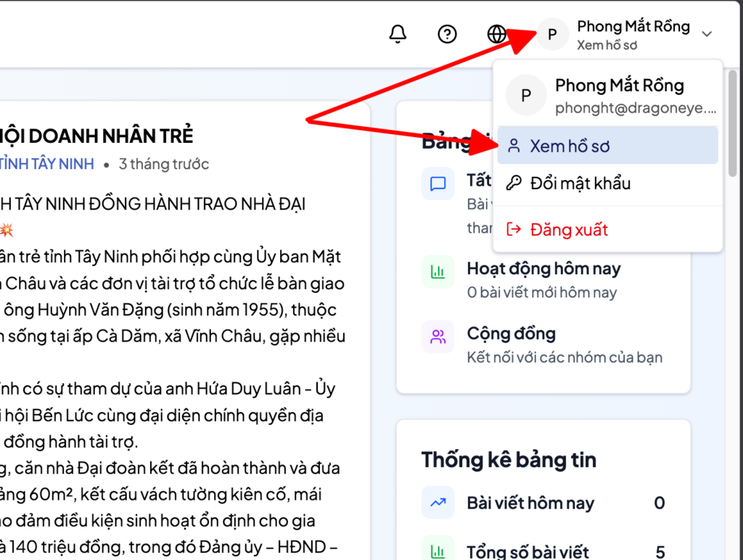This screenshot has height=560, width=743.
Task: Open the language globe icon
Action: (x=496, y=34)
